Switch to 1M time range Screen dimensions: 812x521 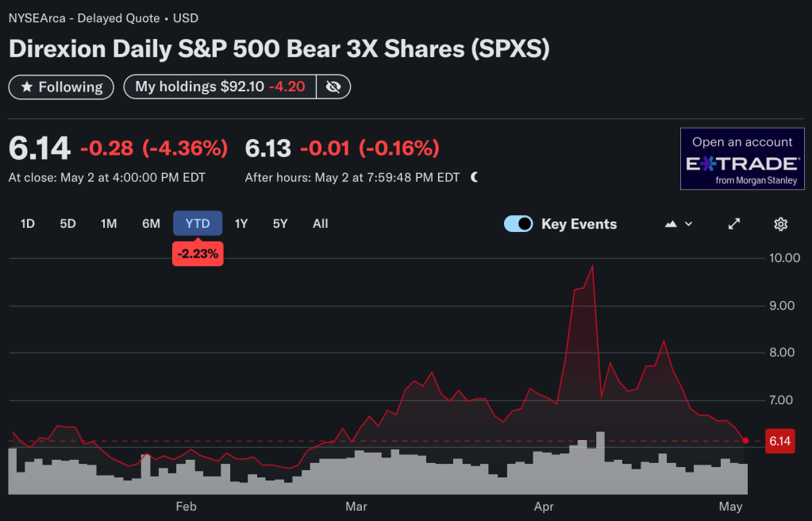pos(109,224)
